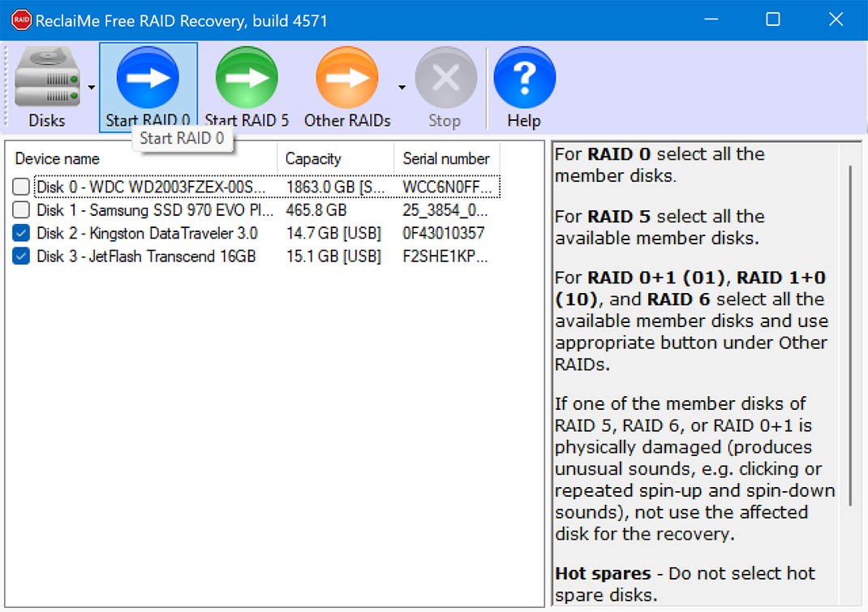This screenshot has width=868, height=612.
Task: Deselect the Disk 3 JetFlash Transcend checkbox
Action: click(21, 256)
